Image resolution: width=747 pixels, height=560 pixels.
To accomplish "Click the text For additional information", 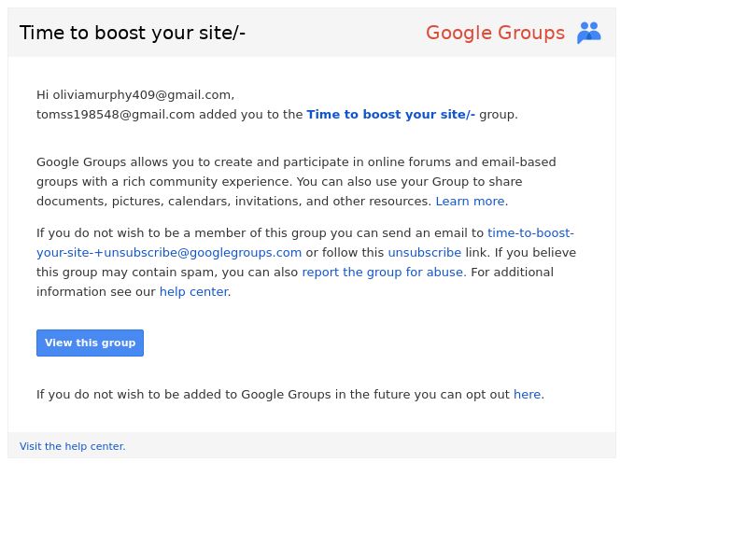I will [512, 273].
